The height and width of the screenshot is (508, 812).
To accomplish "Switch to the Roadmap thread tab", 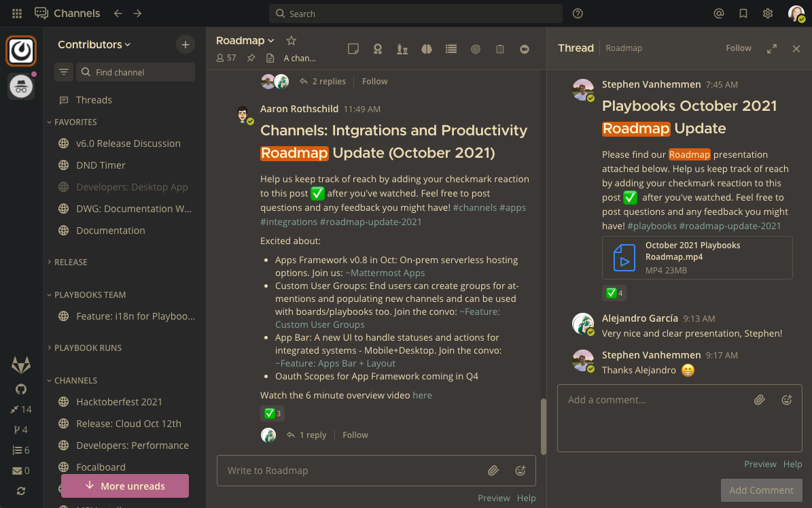I will (x=624, y=48).
